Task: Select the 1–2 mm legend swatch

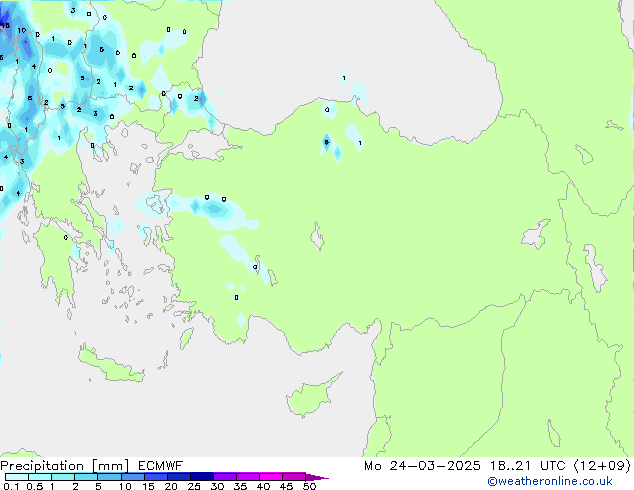Action: coord(63,477)
